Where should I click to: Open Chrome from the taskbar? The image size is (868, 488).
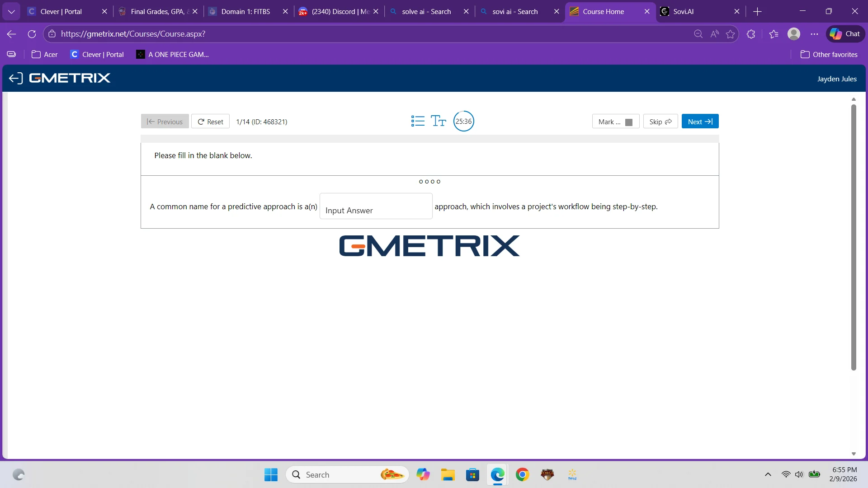point(522,474)
